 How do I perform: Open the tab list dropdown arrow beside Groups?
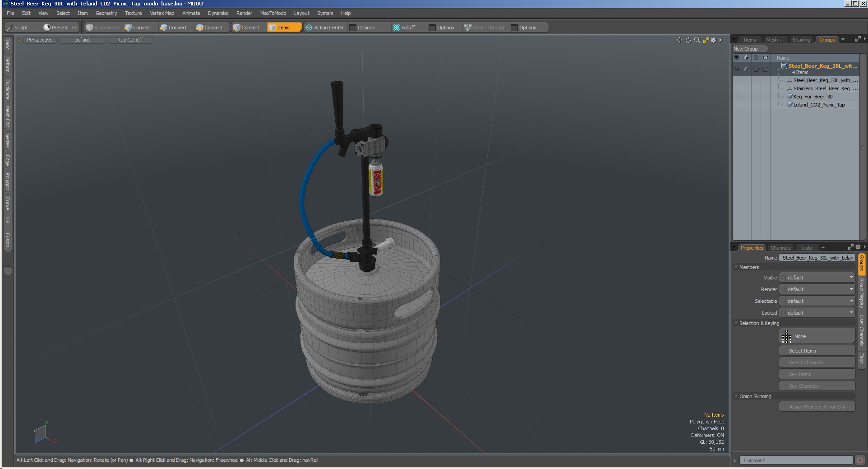pos(843,40)
